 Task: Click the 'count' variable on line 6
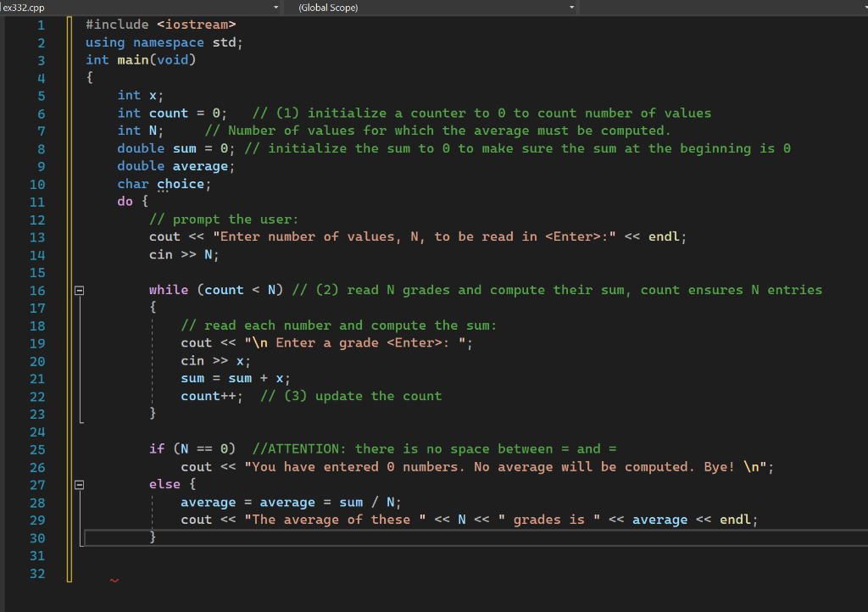tap(169, 113)
